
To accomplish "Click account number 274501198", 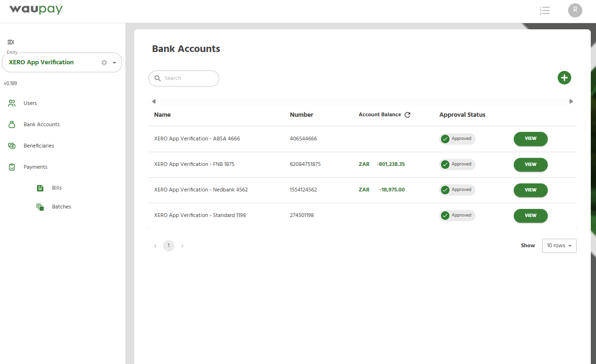I will coord(302,216).
